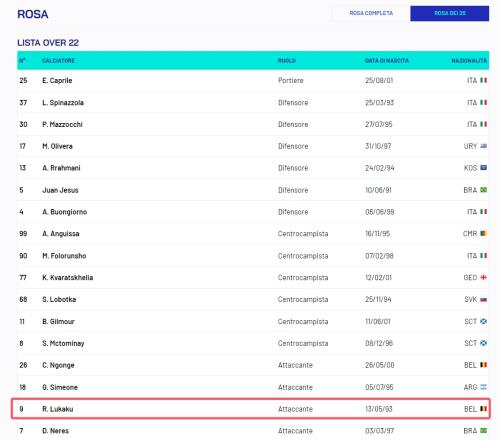Click the Georgia flag in K. Kvaratskhelia's row

click(483, 277)
